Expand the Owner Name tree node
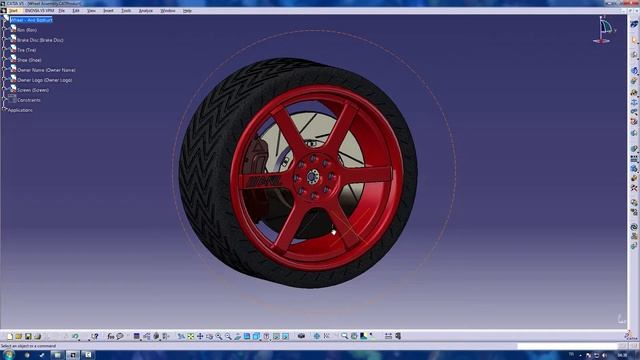Screen dimensions: 640x360 [x=5, y=70]
